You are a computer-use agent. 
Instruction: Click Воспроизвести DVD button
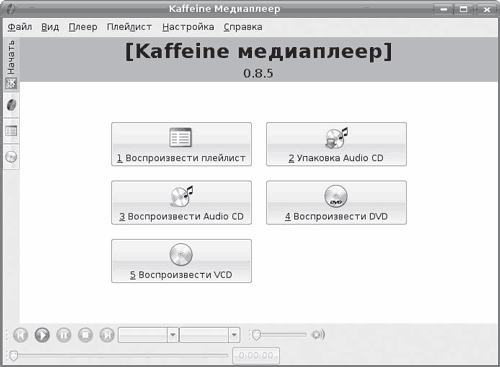(x=336, y=202)
